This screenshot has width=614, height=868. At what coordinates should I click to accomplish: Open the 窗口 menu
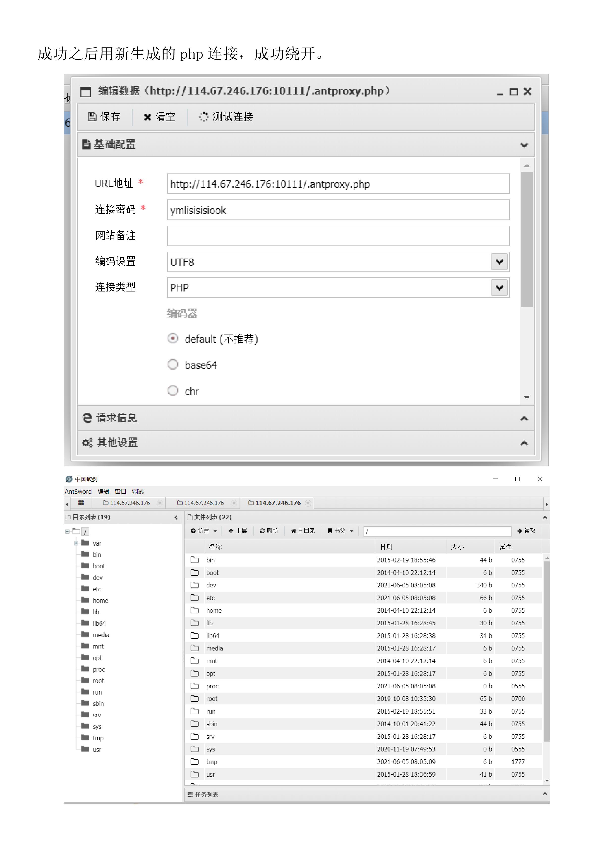(120, 491)
